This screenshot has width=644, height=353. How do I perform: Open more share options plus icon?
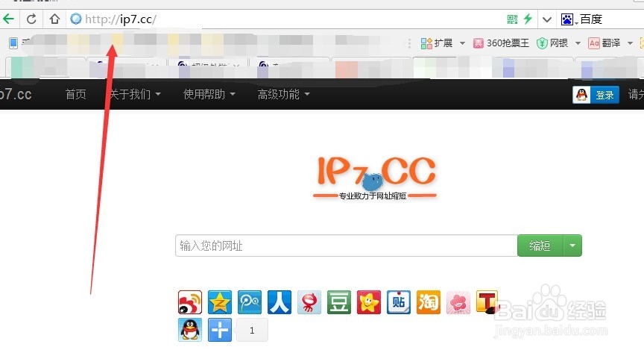[220, 330]
